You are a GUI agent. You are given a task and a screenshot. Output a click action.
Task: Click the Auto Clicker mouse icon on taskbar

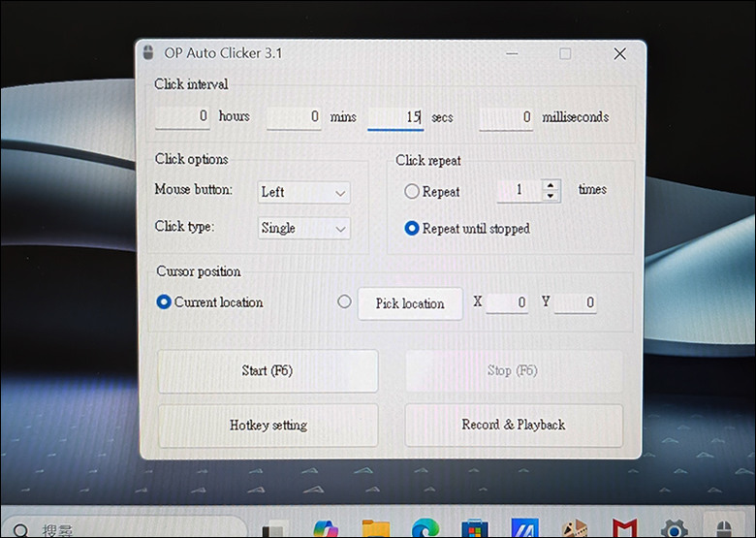(725, 528)
